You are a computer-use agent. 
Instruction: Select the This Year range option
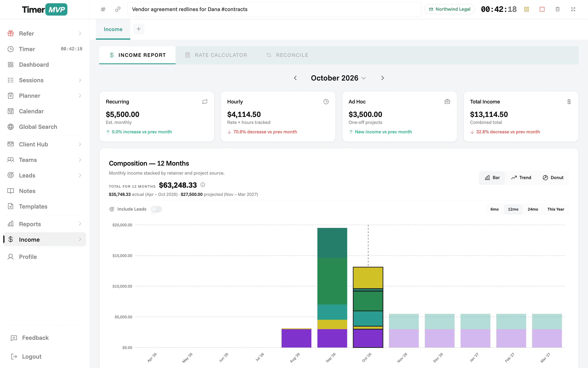click(x=556, y=209)
